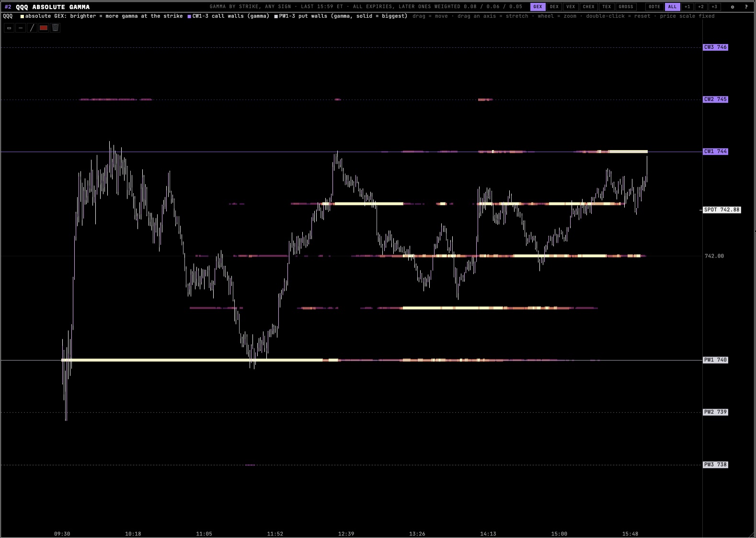The height and width of the screenshot is (538, 756).
Task: Click the CW2 745 call wall label
Action: pos(715,99)
